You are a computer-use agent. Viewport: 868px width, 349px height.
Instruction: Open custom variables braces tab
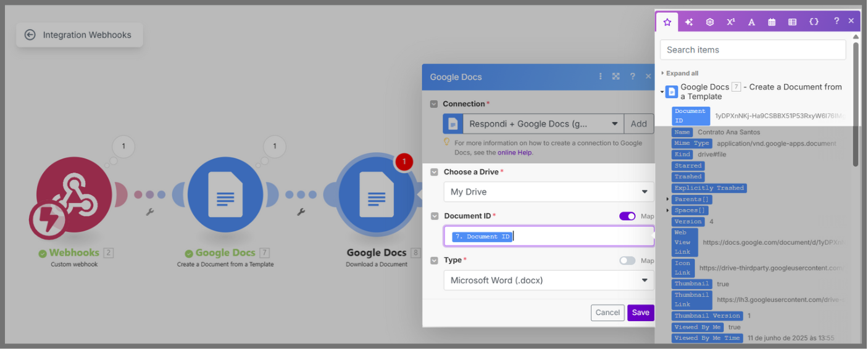[x=814, y=22]
